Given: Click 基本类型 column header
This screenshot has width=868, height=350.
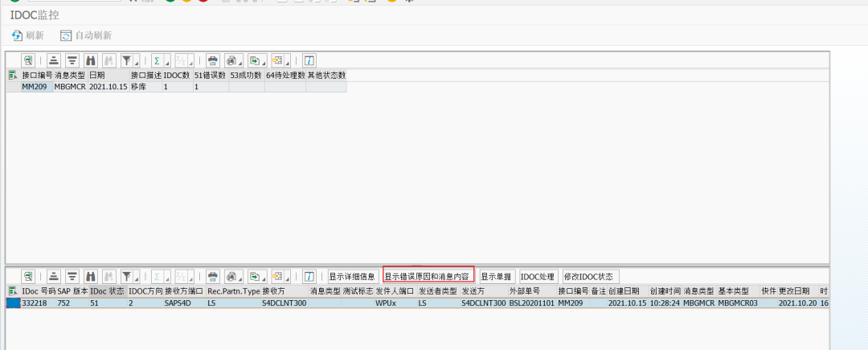Looking at the screenshot, I should coord(738,290).
